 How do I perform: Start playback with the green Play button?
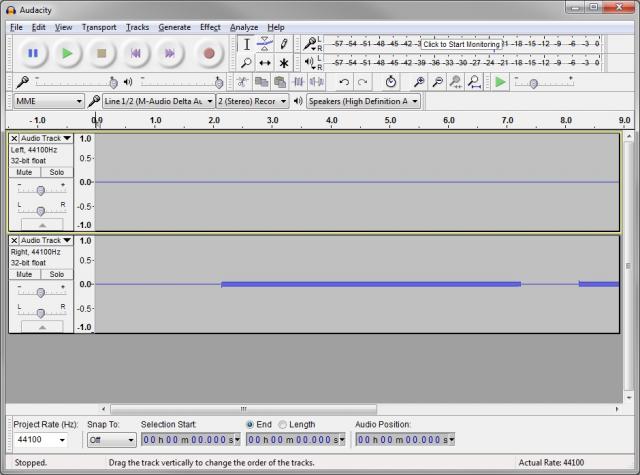tap(67, 53)
